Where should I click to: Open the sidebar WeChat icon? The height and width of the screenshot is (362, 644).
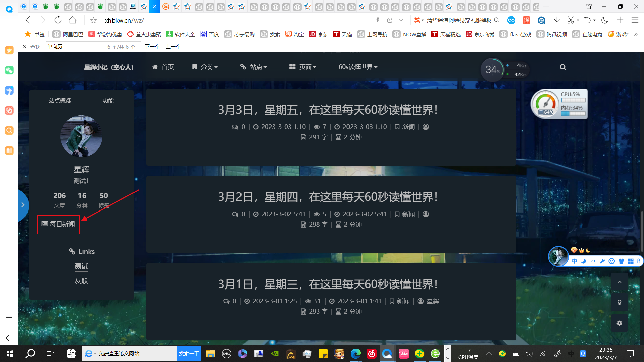point(9,70)
